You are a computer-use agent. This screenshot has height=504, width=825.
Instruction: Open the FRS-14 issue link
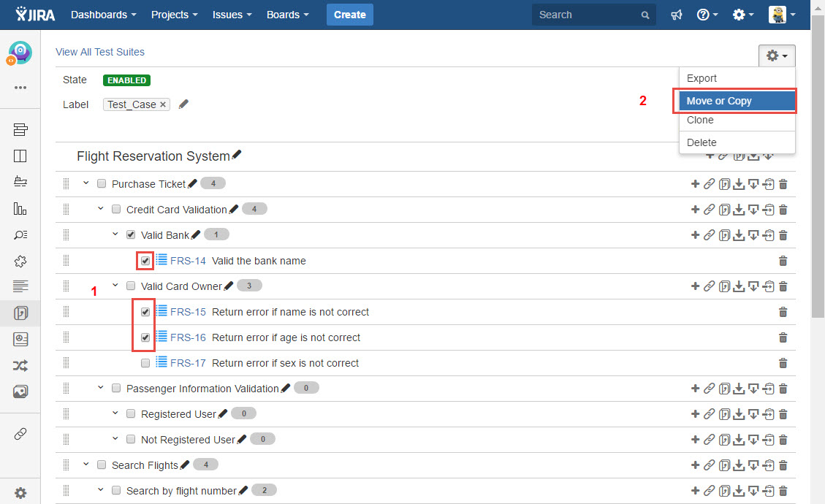coord(188,261)
